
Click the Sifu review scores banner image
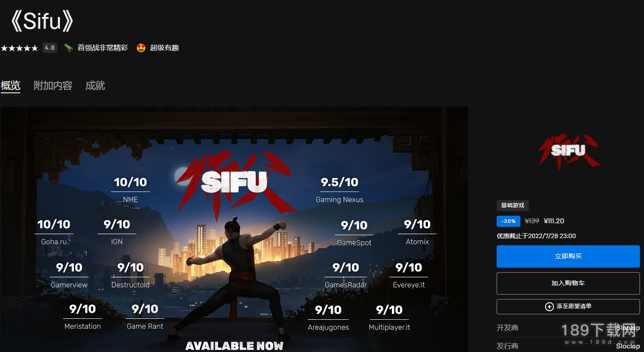pos(234,230)
